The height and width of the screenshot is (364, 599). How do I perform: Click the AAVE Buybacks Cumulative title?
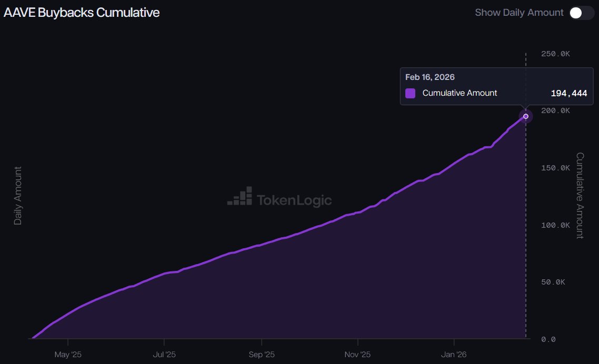click(81, 12)
